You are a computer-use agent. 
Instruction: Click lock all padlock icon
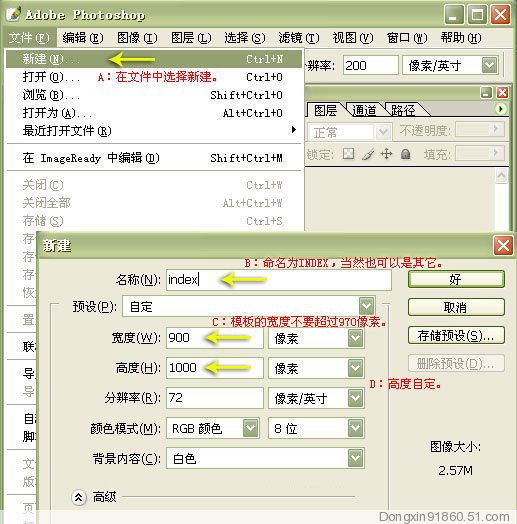click(x=405, y=154)
